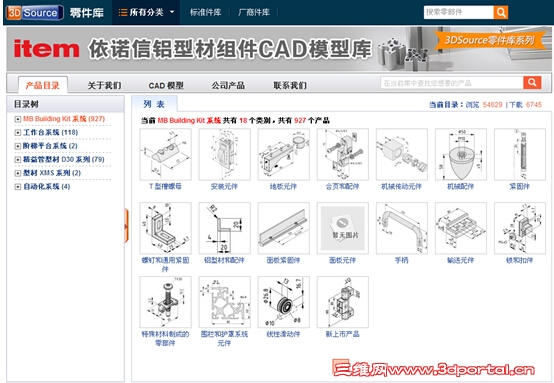The width and height of the screenshot is (554, 383).
Task: Open the 手柄 handle thumbnail
Action: (402, 228)
